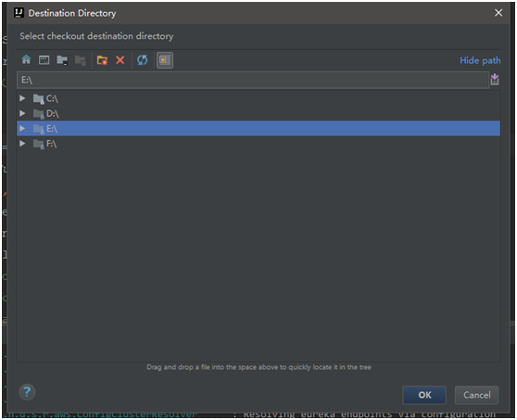Select the F:\ drive row
The height and width of the screenshot is (420, 517).
click(x=258, y=144)
